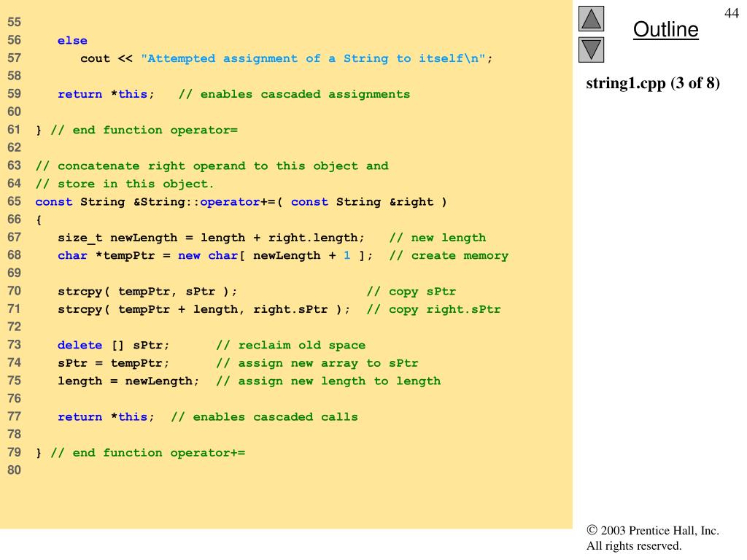The width and height of the screenshot is (747, 560).
Task: Click the '// end function operator=' comment
Action: (x=144, y=130)
